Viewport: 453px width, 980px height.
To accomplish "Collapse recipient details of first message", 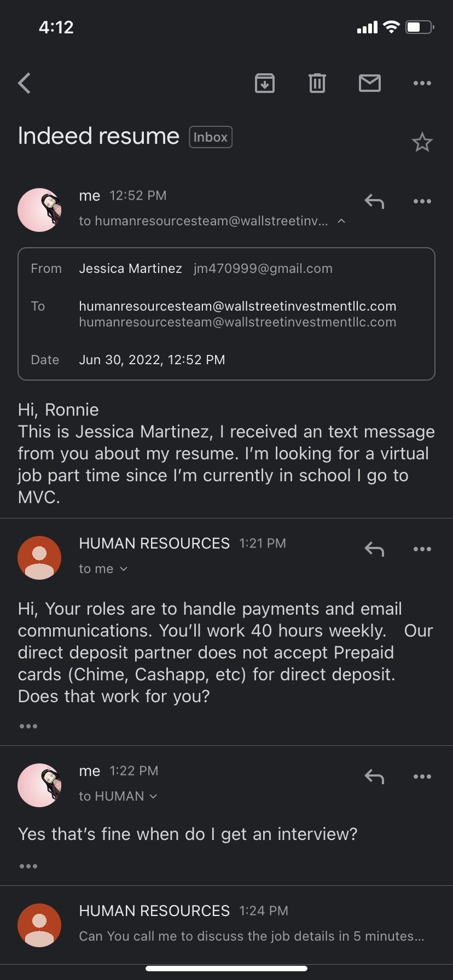I will coord(341,221).
